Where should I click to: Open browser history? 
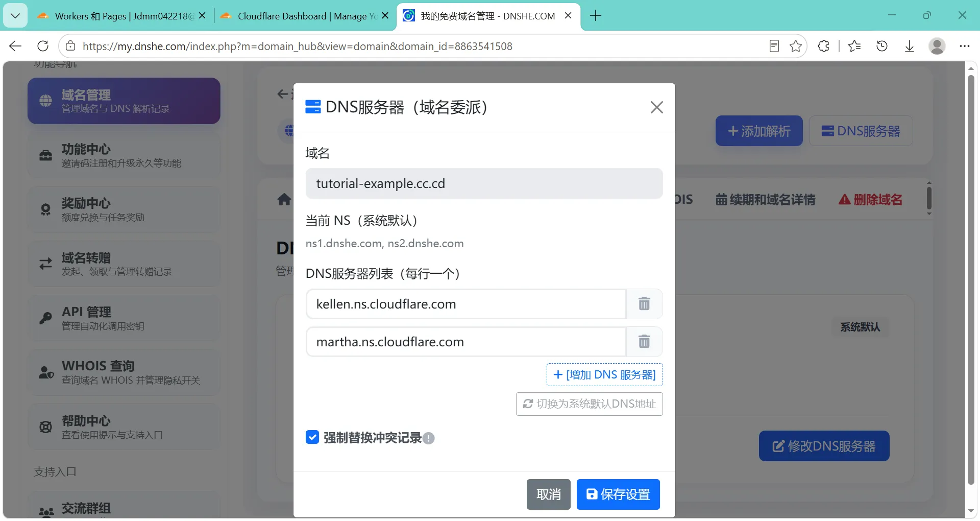click(x=882, y=46)
